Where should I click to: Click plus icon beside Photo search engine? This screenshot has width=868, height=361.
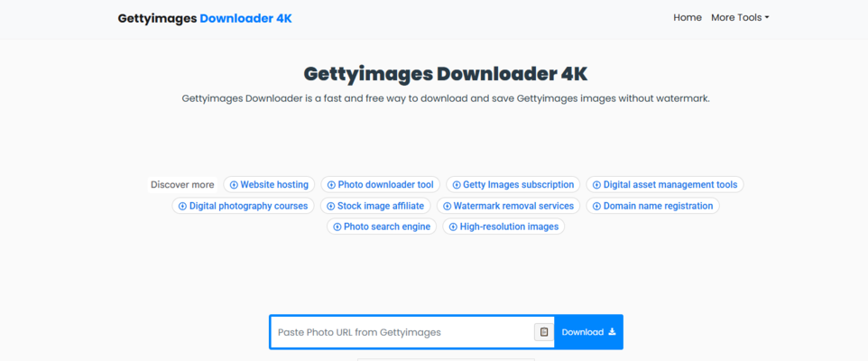337,227
